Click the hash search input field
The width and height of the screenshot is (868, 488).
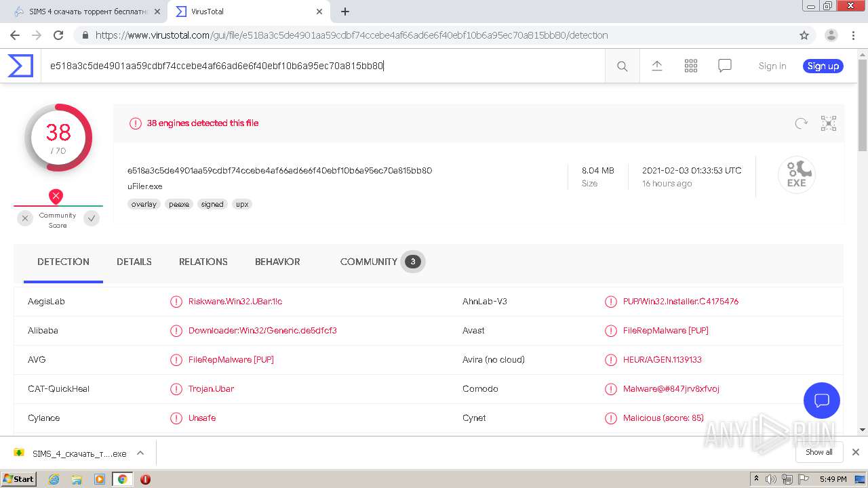click(323, 66)
